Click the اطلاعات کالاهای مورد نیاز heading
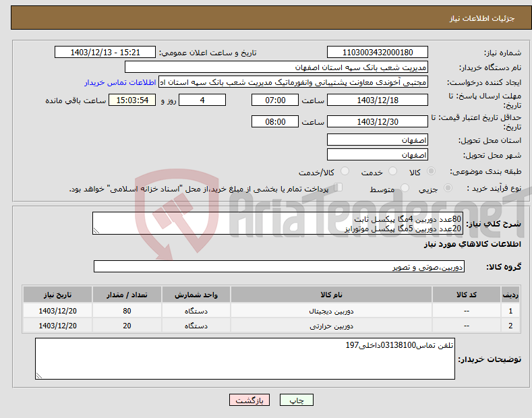This screenshot has width=532, height=418. click(472, 244)
